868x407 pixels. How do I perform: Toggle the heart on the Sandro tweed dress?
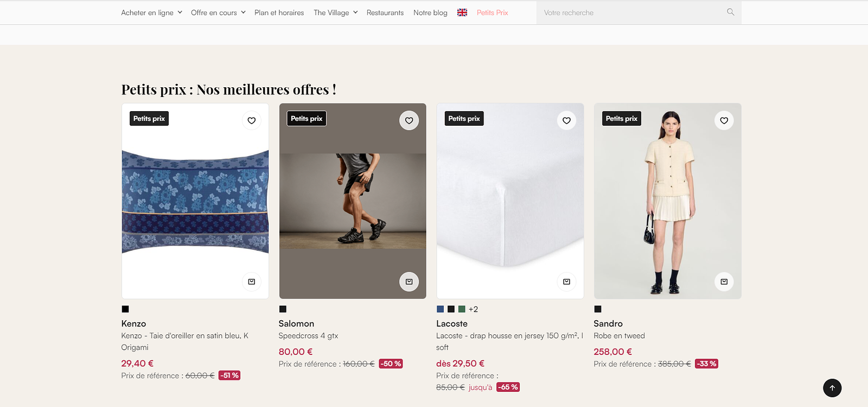pyautogui.click(x=724, y=120)
